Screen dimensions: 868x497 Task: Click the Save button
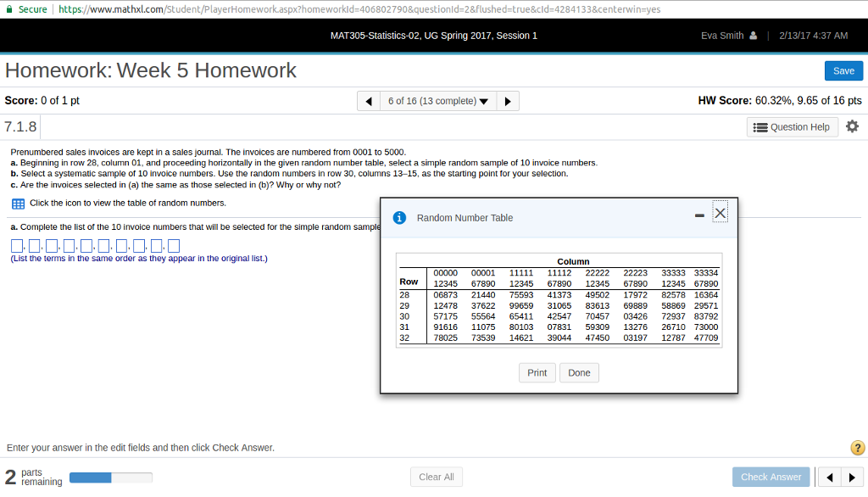(x=843, y=70)
